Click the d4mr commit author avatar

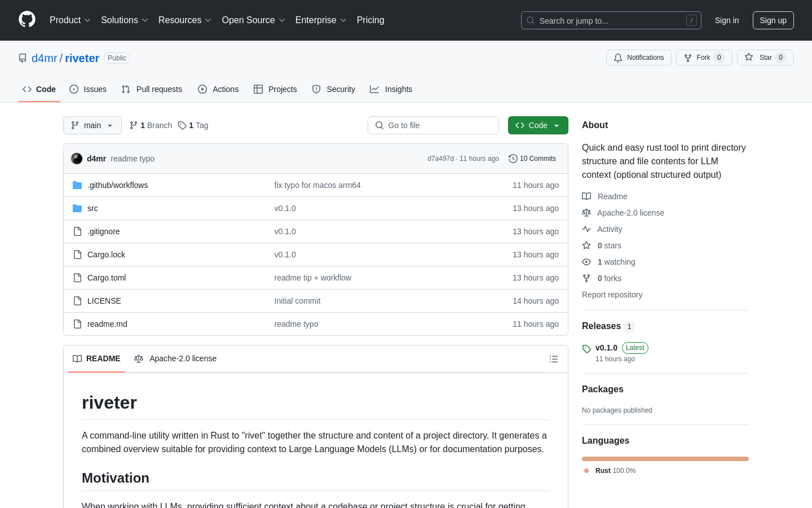pyautogui.click(x=77, y=159)
